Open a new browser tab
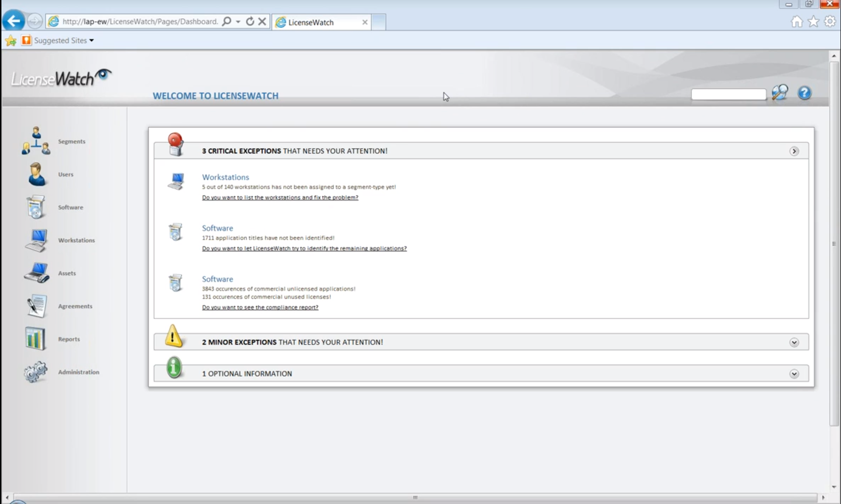 click(x=378, y=22)
